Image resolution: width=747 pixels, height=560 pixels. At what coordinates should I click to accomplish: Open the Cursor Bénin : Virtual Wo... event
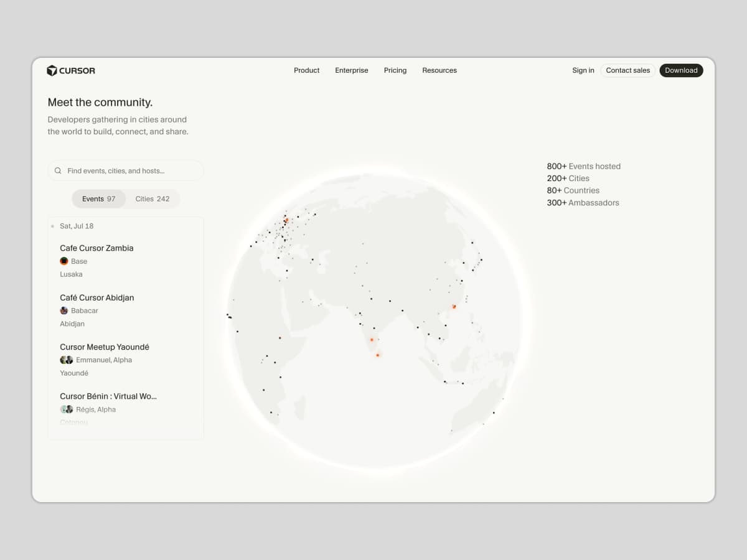pyautogui.click(x=108, y=396)
